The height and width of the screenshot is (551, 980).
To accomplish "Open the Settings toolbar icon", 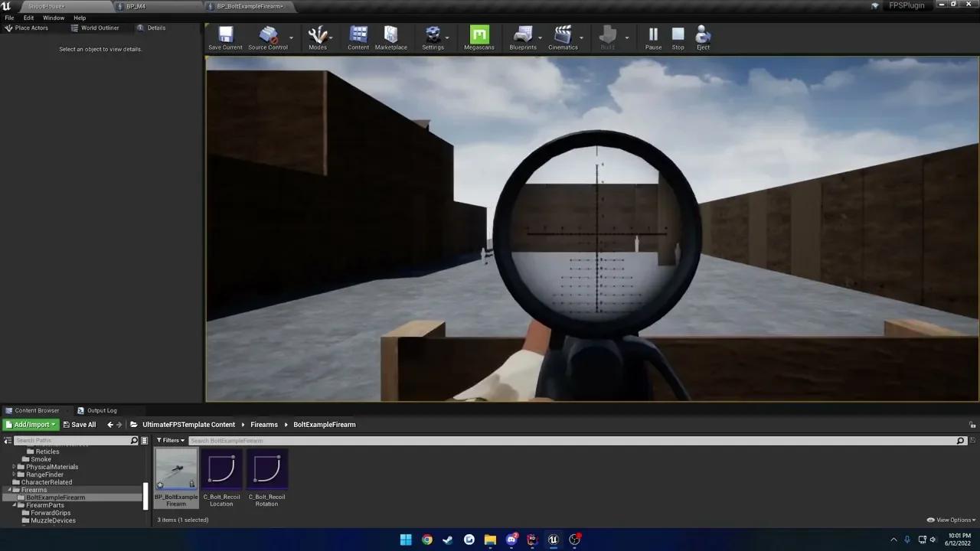I will (433, 36).
